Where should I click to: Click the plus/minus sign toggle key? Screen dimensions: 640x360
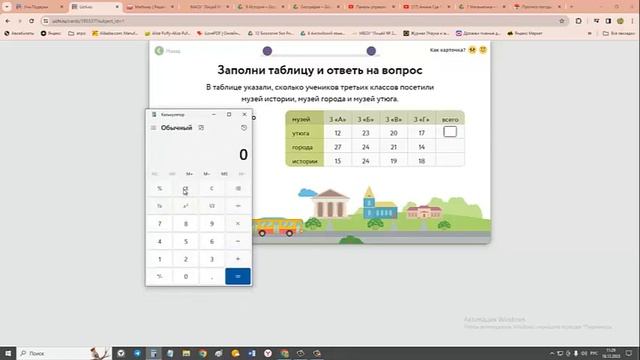(160, 276)
